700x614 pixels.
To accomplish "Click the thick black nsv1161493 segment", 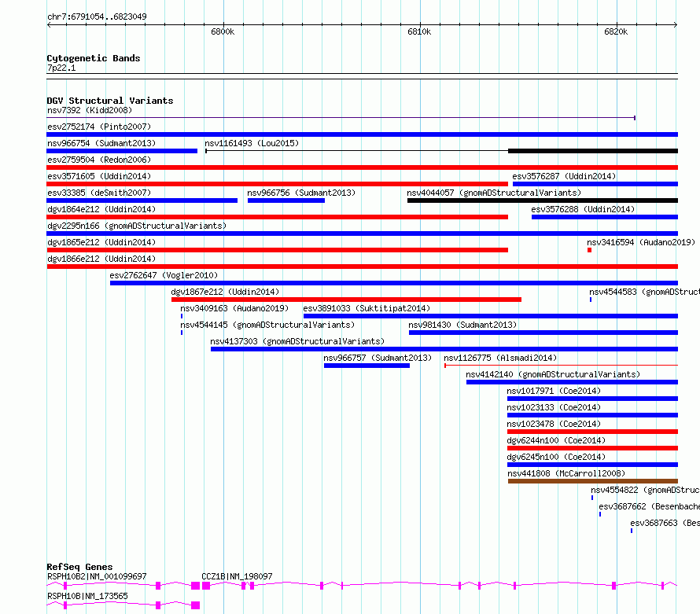I will [593, 151].
